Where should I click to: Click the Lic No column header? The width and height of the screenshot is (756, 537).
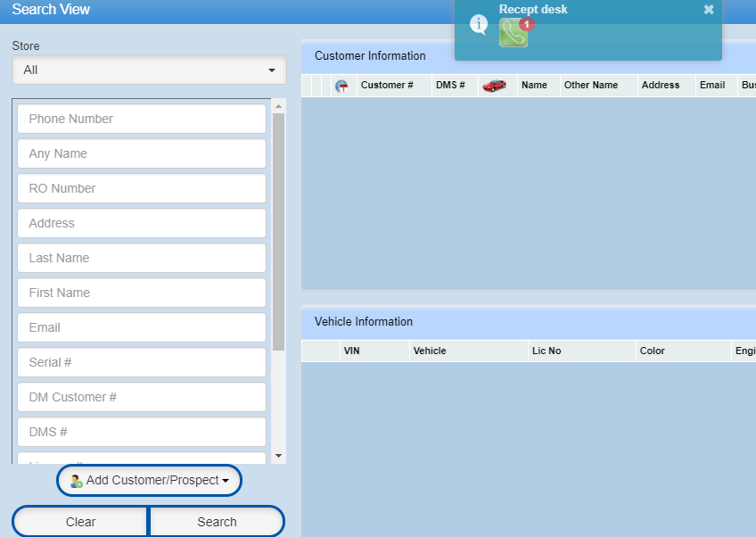[546, 351]
